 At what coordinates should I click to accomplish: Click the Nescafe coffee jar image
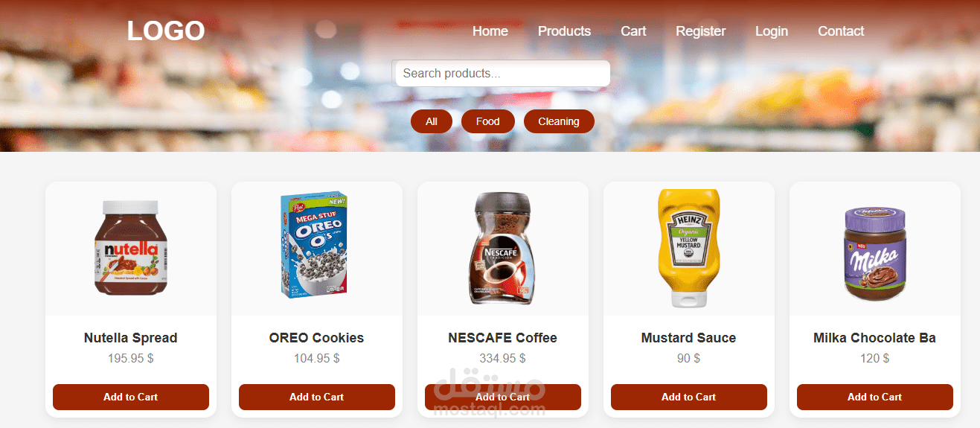pyautogui.click(x=503, y=248)
